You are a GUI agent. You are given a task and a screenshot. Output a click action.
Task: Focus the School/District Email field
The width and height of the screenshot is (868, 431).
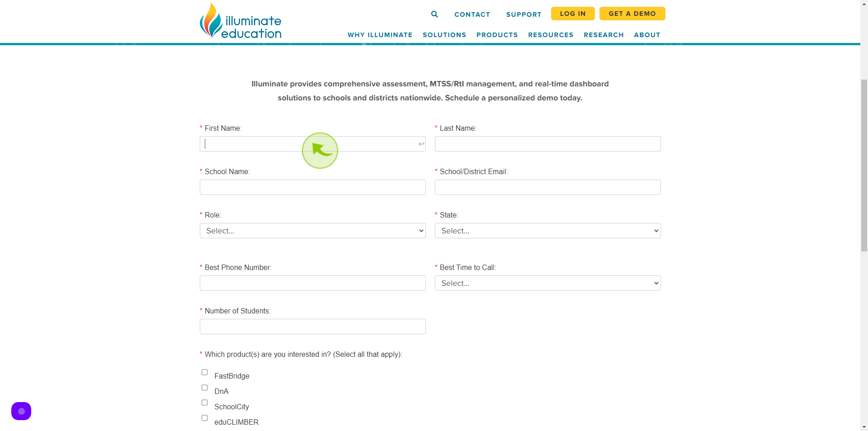[548, 187]
